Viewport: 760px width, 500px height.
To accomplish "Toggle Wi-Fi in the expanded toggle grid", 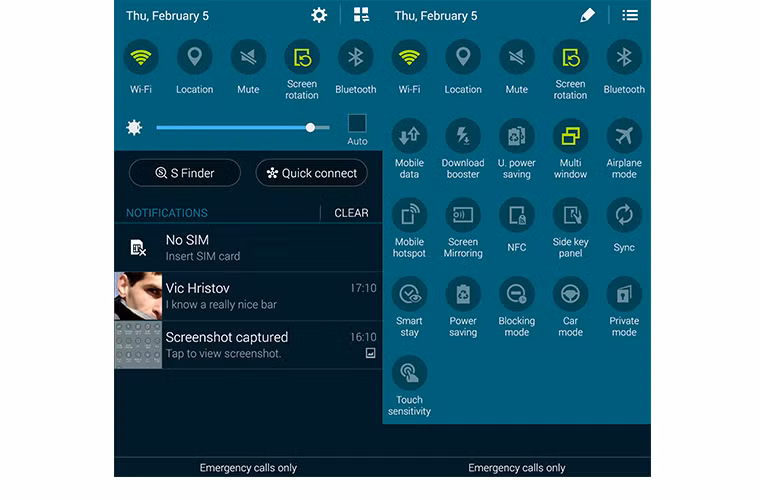I will (409, 57).
